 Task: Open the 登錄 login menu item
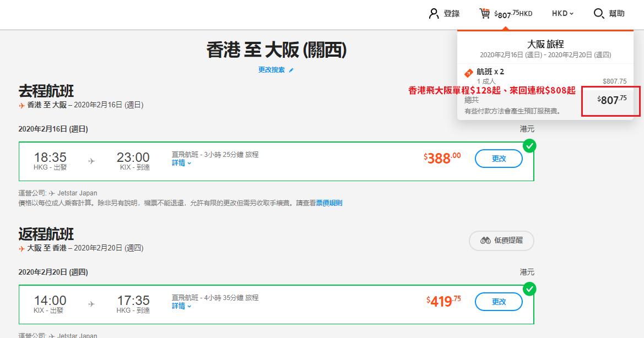[x=451, y=14]
